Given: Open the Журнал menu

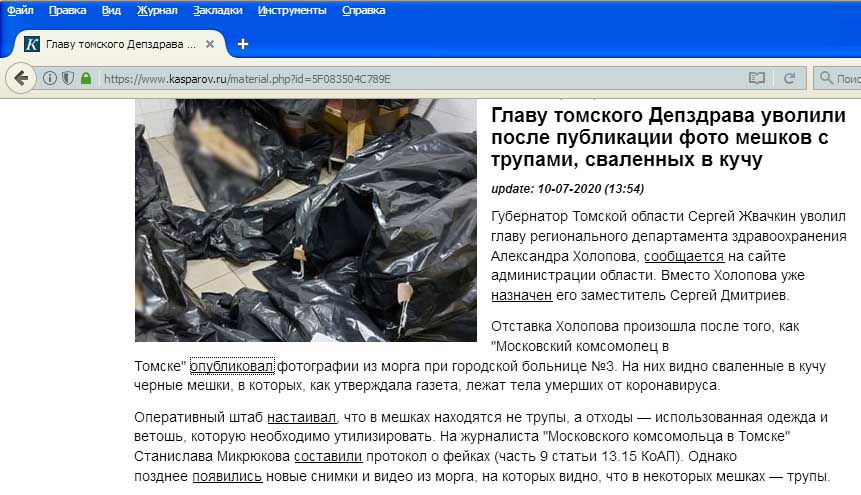Looking at the screenshot, I should tap(157, 10).
